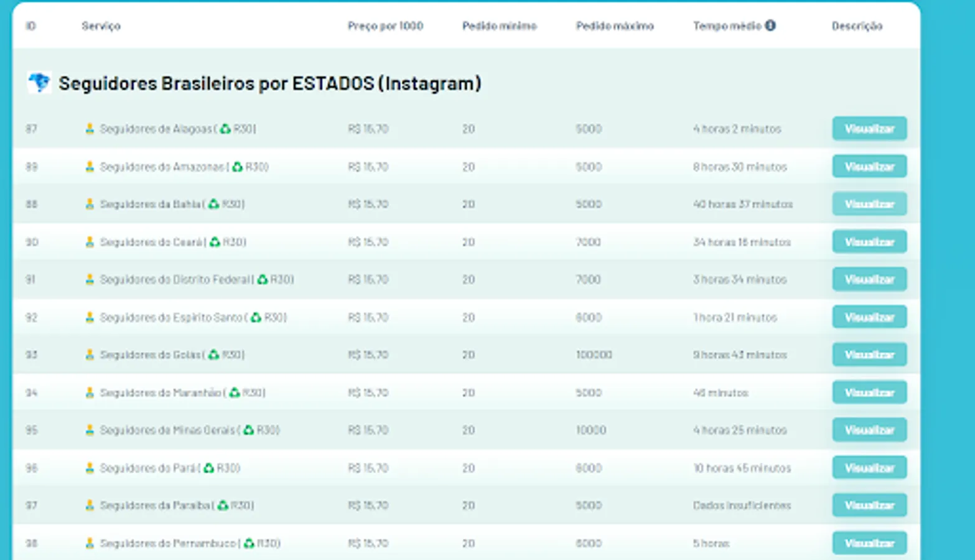Click the green recycle icon on Maranhão row
Viewport: 975px width, 560px height.
[235, 393]
